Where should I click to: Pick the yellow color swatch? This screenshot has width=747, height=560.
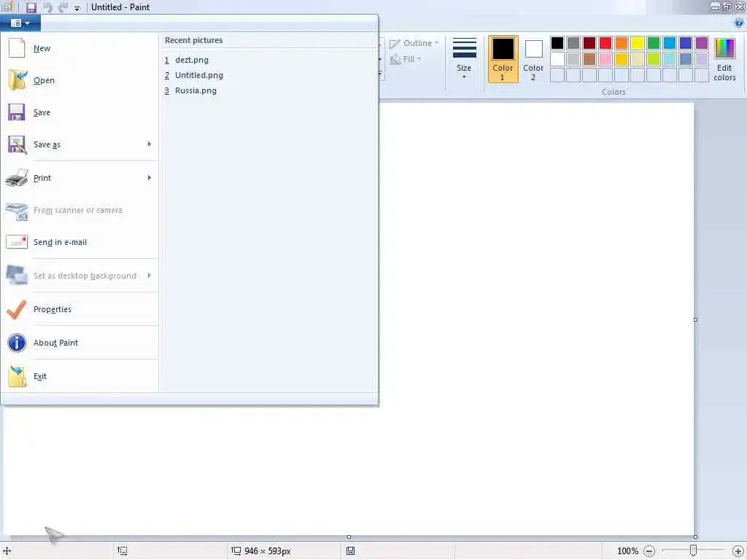click(x=637, y=43)
